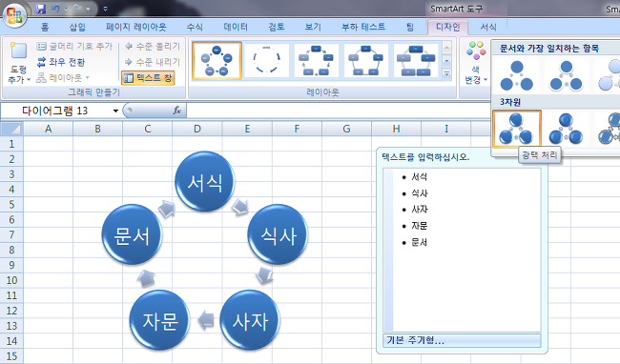Click 수준 올리기 promote button
Viewport: 620px width, 364px height.
tap(153, 46)
